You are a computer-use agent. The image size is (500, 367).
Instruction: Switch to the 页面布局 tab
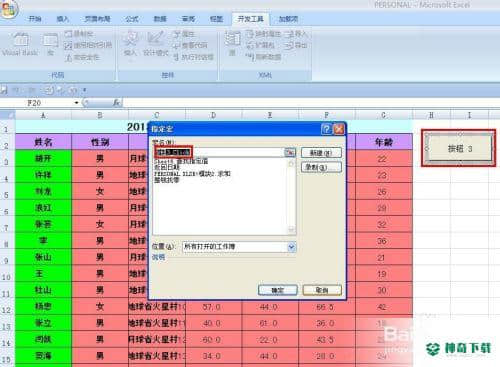[x=97, y=19]
